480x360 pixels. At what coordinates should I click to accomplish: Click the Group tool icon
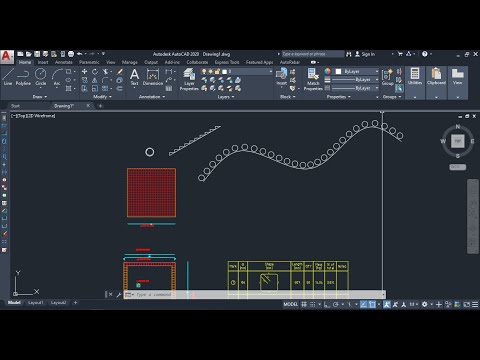pos(387,77)
